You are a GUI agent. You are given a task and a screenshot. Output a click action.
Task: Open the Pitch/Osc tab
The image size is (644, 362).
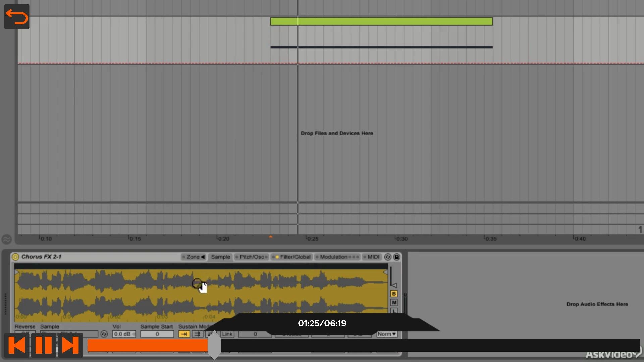[250, 257]
